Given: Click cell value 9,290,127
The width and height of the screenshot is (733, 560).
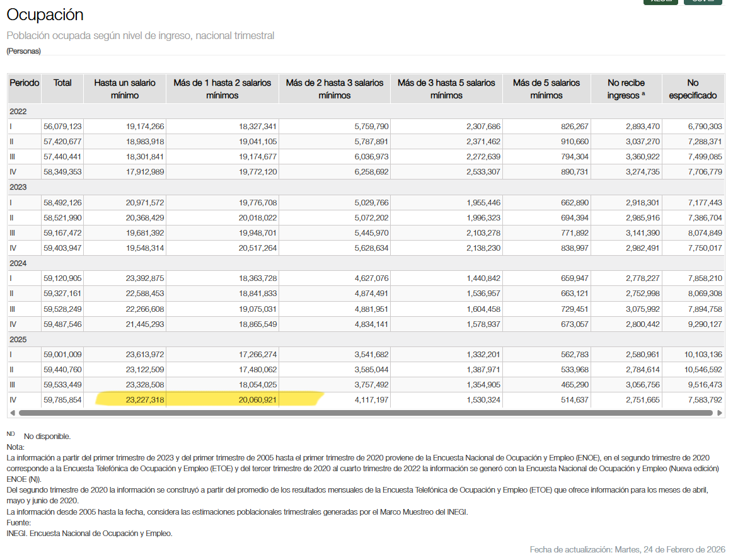Looking at the screenshot, I should coord(705,324).
